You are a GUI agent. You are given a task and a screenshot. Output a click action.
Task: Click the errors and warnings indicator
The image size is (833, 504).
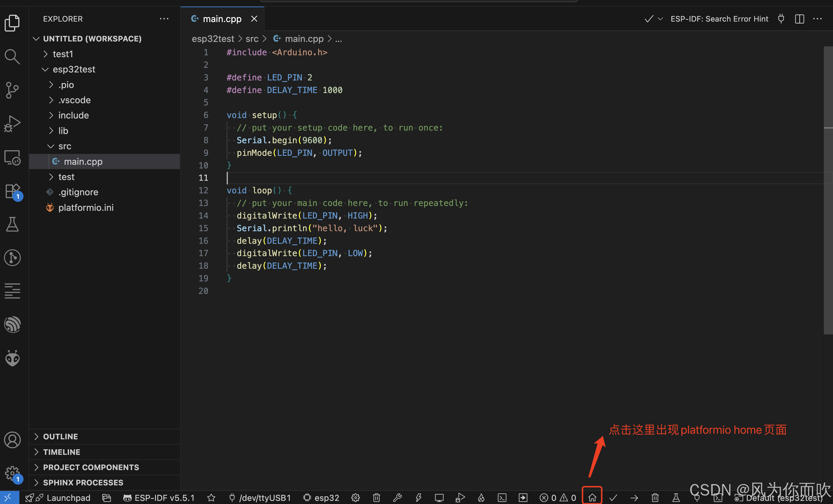point(558,498)
